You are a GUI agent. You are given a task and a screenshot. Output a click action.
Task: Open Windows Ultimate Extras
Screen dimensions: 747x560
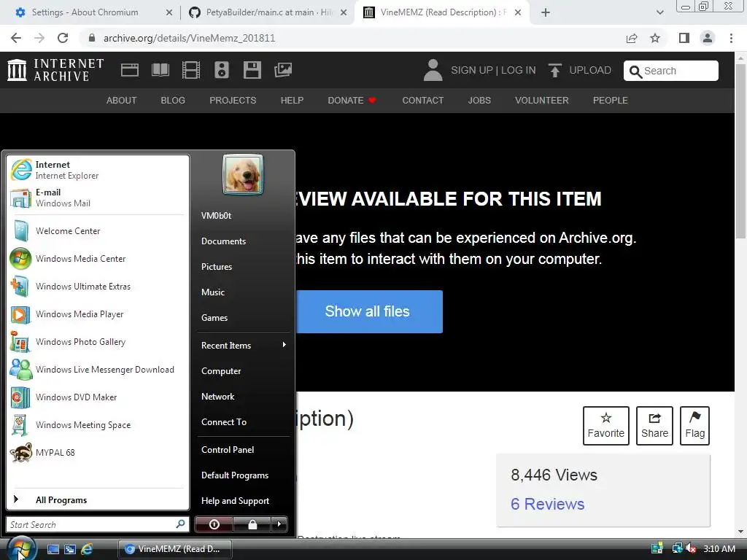98,286
